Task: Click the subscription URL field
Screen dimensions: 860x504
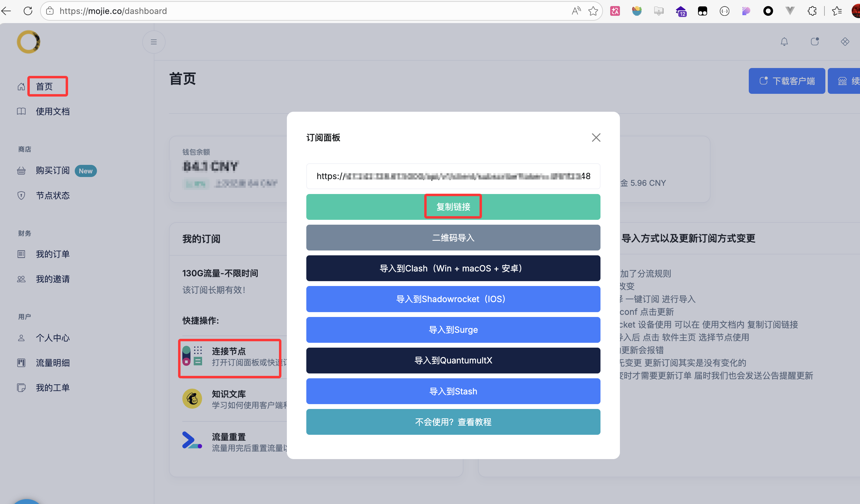Action: pos(453,176)
